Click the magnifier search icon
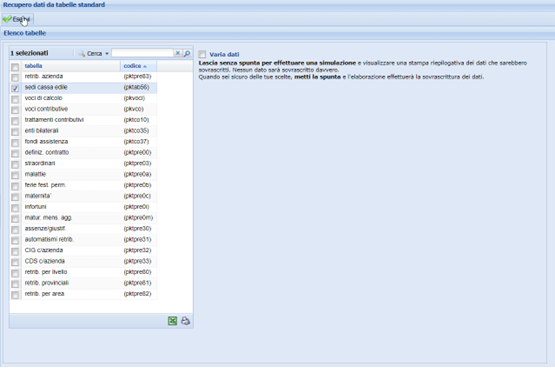Image resolution: width=555 pixels, height=368 pixels. click(x=187, y=53)
